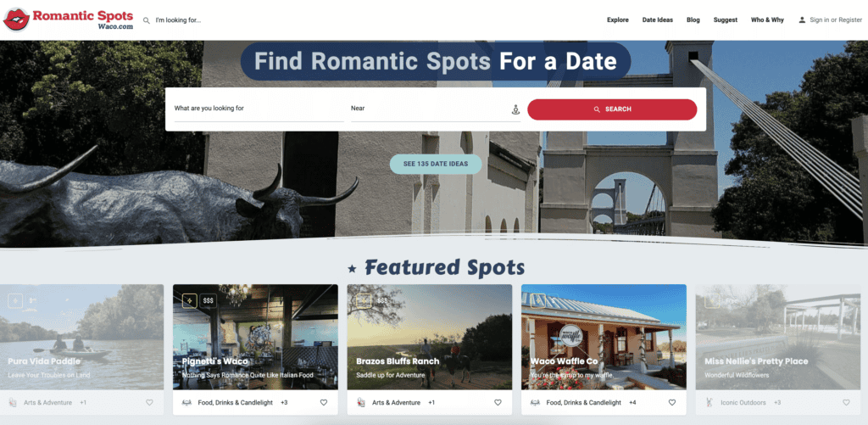
Task: Favorite Waco Waffle Co with heart icon
Action: [x=672, y=402]
